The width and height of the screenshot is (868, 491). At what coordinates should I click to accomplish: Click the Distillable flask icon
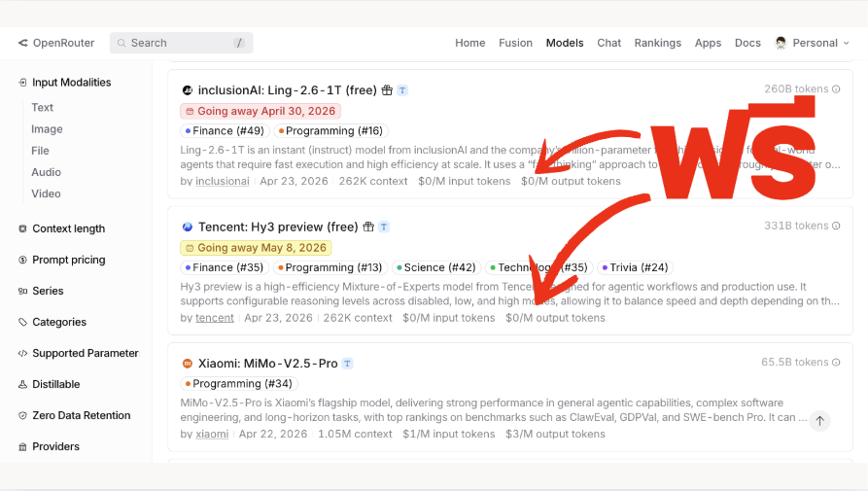pos(22,384)
